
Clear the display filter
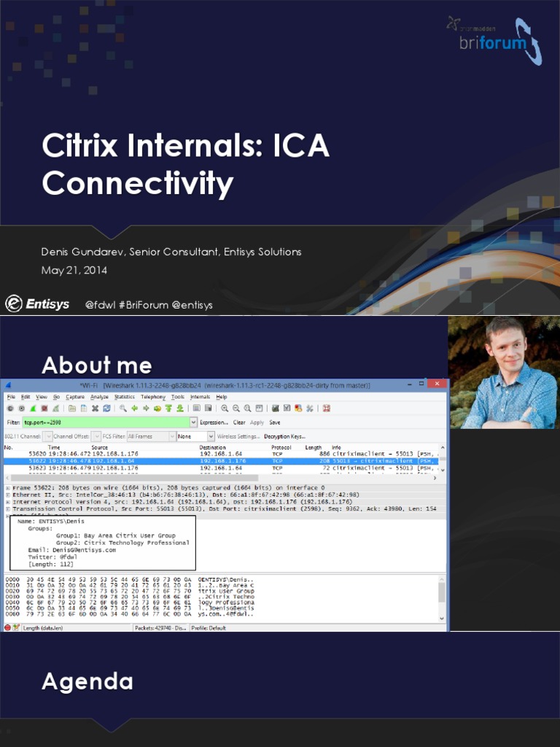[239, 422]
